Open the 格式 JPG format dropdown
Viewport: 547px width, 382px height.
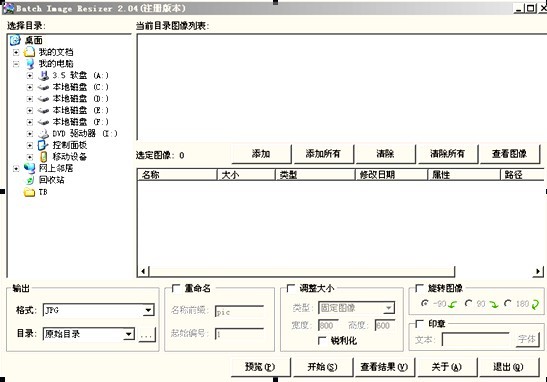coord(148,310)
